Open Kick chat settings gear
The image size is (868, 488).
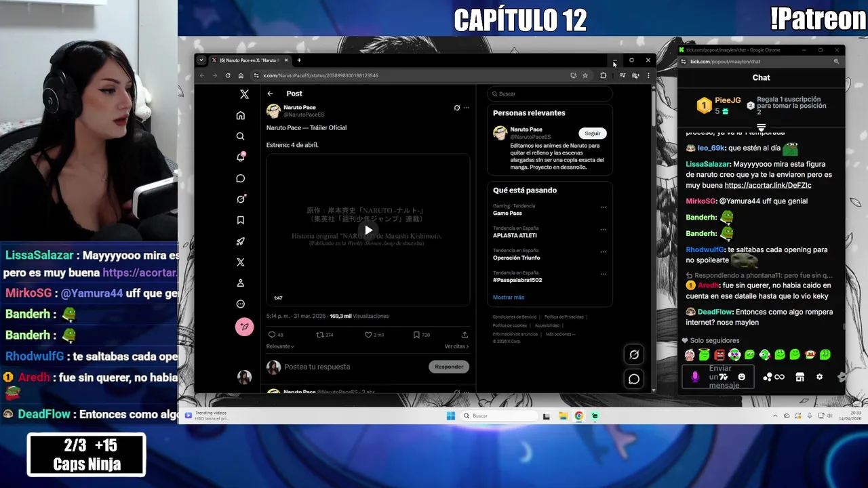click(819, 377)
